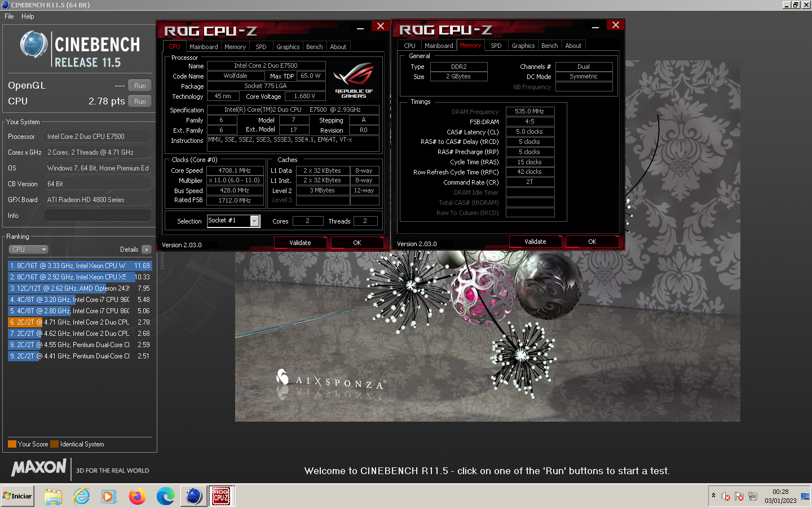The width and height of the screenshot is (812, 508).
Task: Click Validate in right CPU-Z window
Action: pos(535,242)
